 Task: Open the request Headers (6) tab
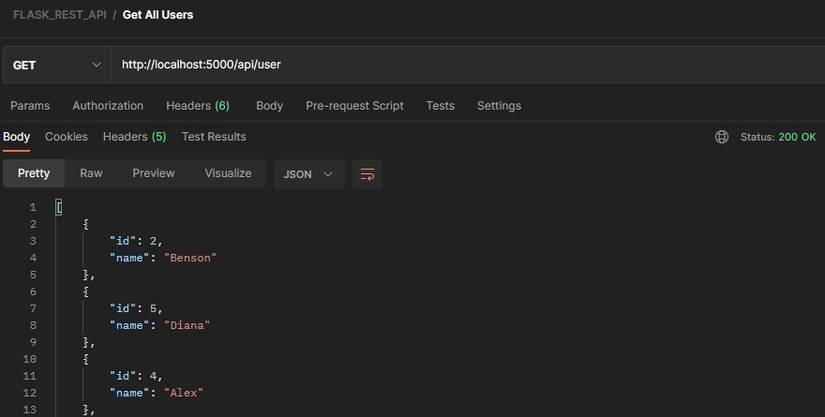(198, 106)
